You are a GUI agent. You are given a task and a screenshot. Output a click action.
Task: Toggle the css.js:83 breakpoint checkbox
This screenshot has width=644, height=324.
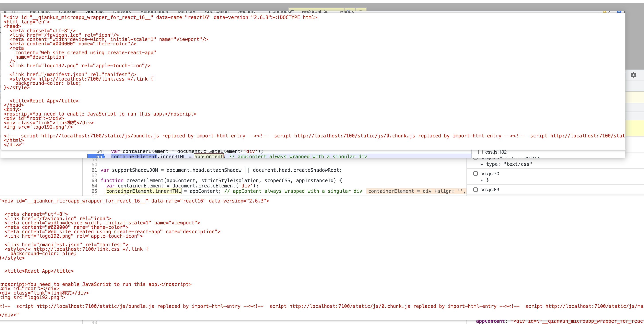476,189
